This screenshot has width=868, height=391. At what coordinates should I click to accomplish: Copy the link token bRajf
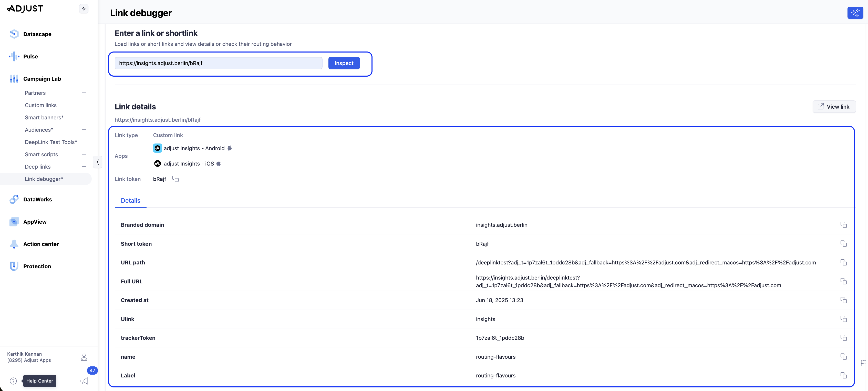tap(175, 179)
